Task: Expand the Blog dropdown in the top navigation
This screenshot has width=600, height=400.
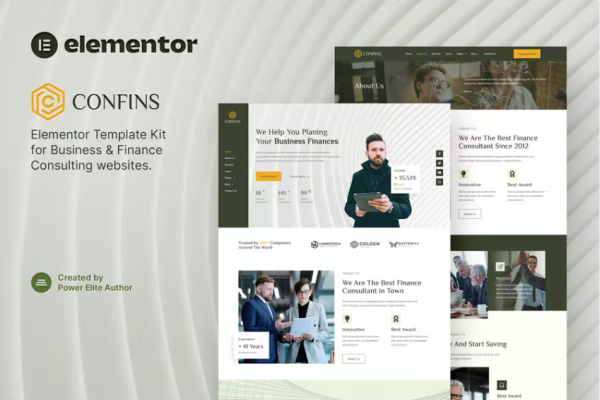Action: click(x=475, y=53)
